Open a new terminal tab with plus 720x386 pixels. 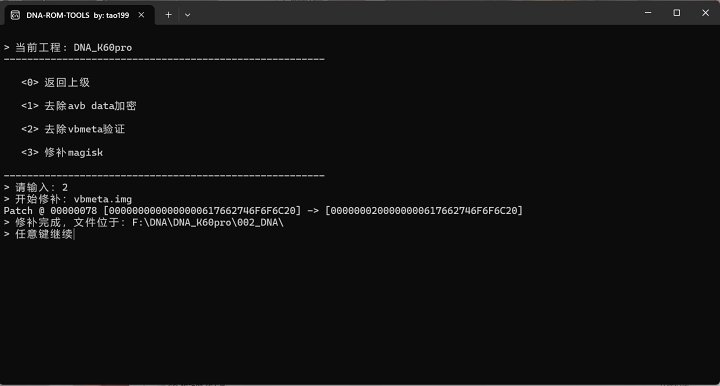click(169, 15)
